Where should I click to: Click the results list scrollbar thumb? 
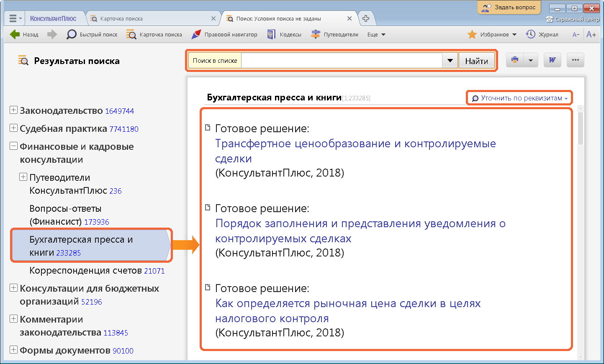point(580,128)
